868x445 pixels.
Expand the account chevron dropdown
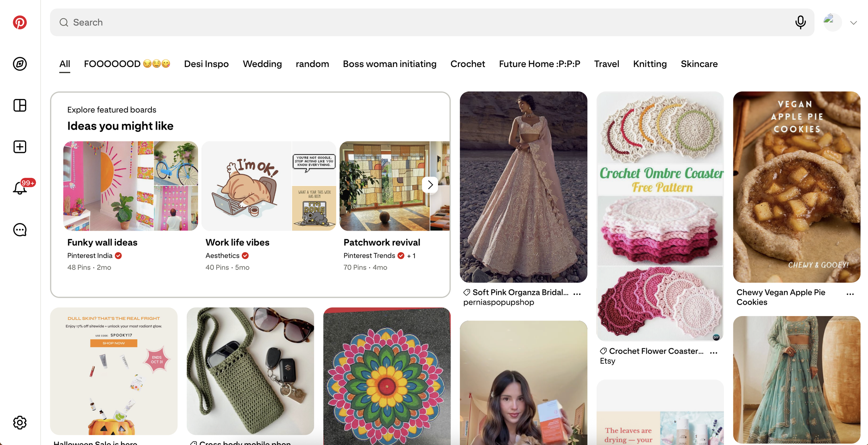click(x=853, y=23)
